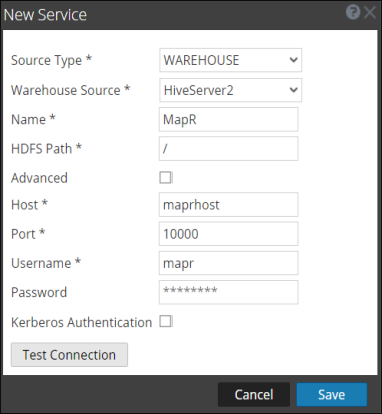Enable the Advanced checkbox
Screen dimensions: 382x414
pos(165,178)
